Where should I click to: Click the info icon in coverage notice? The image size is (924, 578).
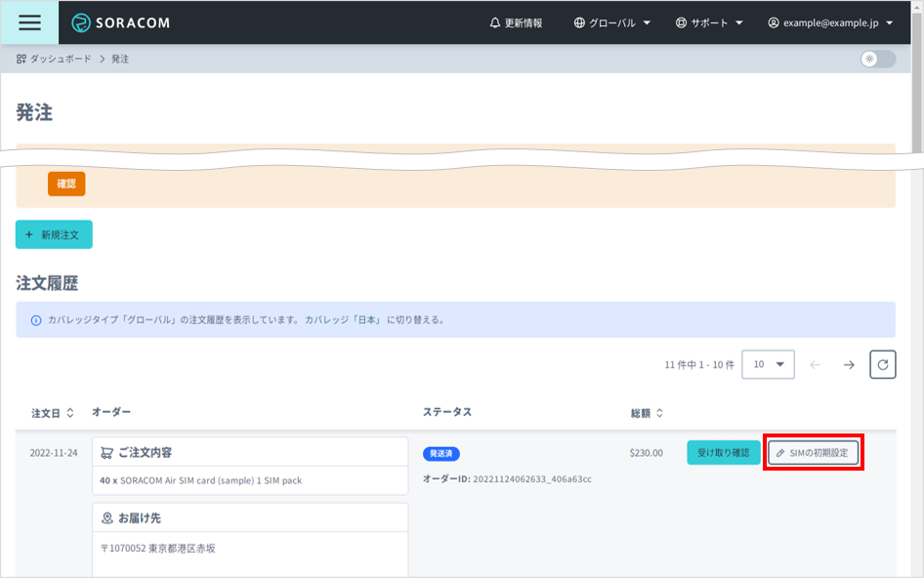click(36, 320)
